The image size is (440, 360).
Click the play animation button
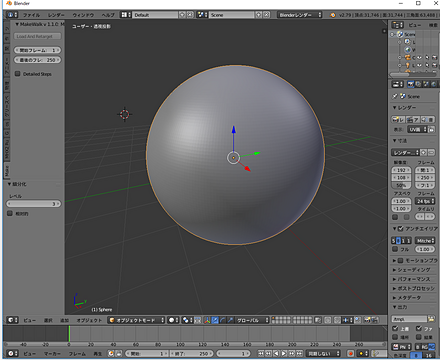tap(284, 353)
